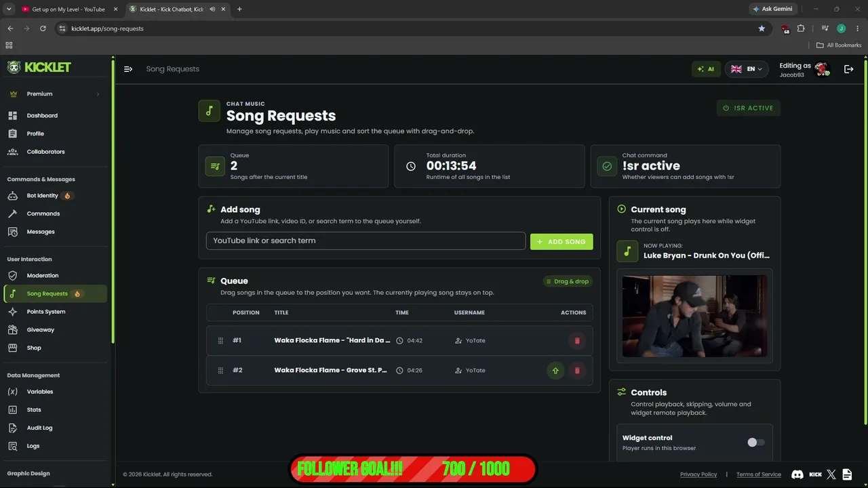The image size is (868, 488).
Task: Click the drag handle of song #1
Action: [x=220, y=341]
